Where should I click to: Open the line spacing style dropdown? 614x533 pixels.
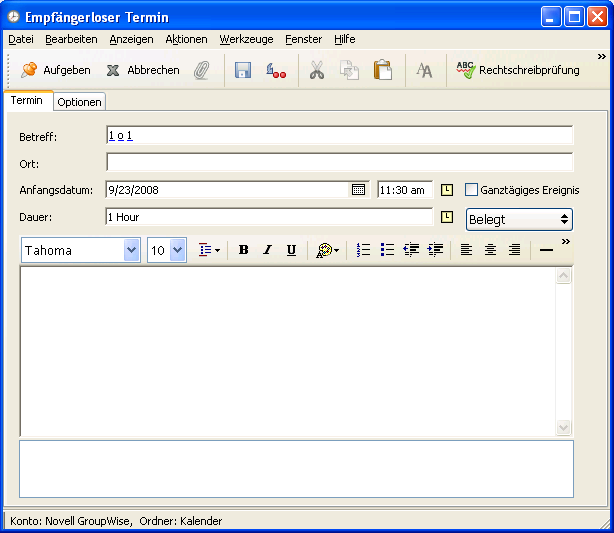click(209, 250)
